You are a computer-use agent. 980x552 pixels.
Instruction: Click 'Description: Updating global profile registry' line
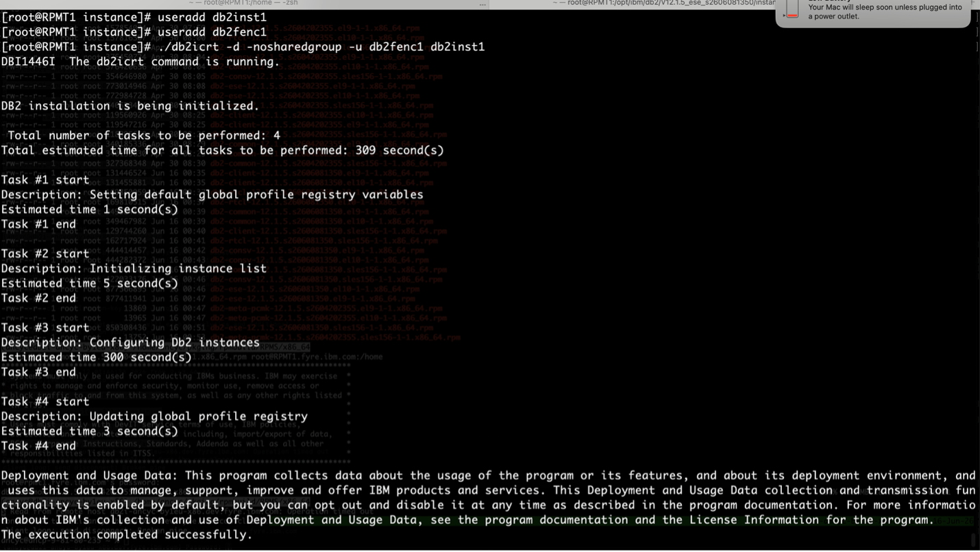coord(154,416)
